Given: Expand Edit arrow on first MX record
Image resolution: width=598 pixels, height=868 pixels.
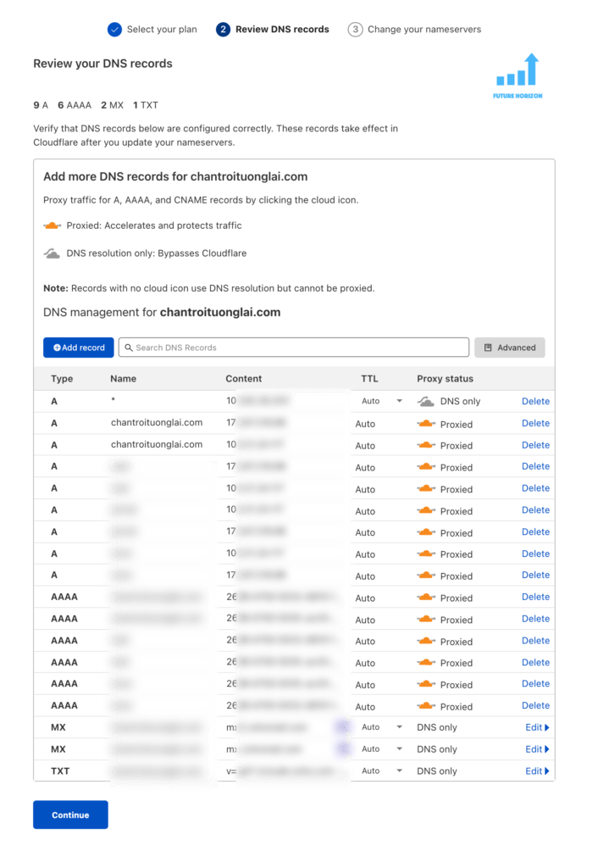Looking at the screenshot, I should coord(546,727).
